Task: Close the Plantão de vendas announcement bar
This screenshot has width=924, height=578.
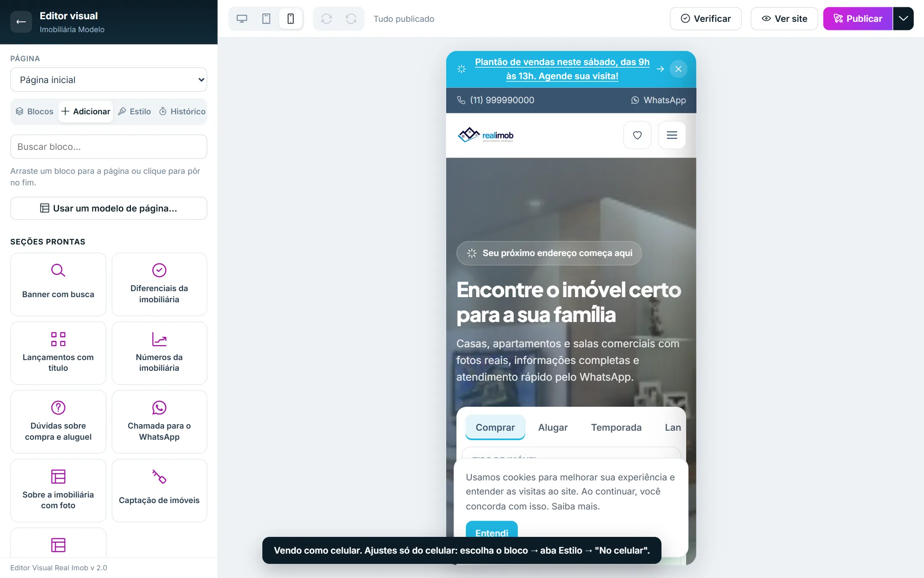Action: point(678,69)
